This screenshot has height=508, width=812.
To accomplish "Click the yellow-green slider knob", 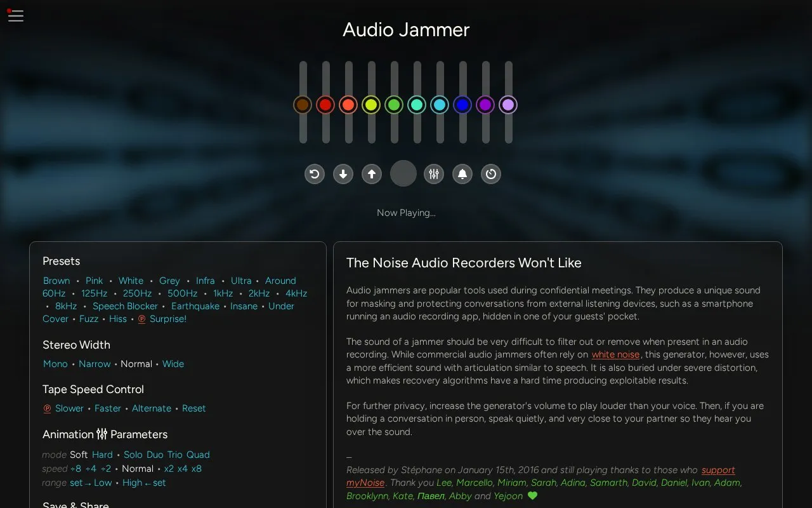I will click(371, 105).
